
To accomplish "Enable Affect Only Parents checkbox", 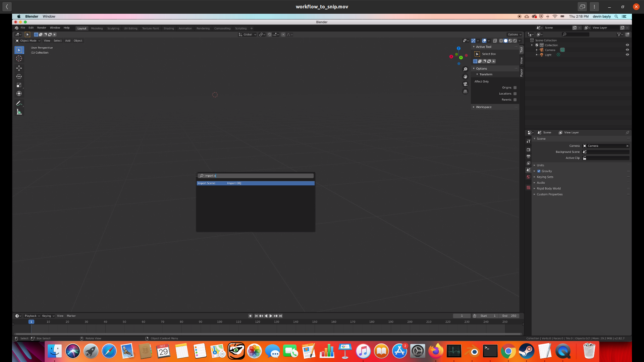I will pyautogui.click(x=515, y=100).
